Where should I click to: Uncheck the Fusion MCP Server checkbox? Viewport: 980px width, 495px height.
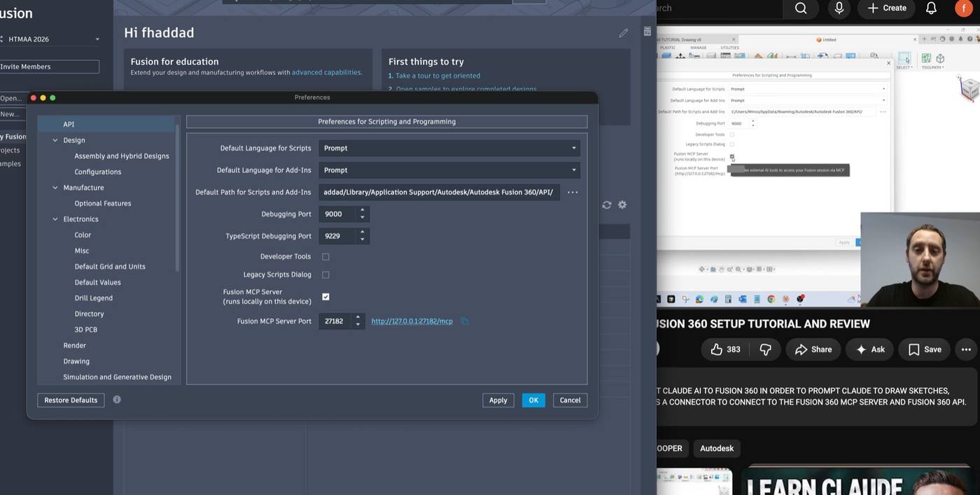tap(325, 297)
